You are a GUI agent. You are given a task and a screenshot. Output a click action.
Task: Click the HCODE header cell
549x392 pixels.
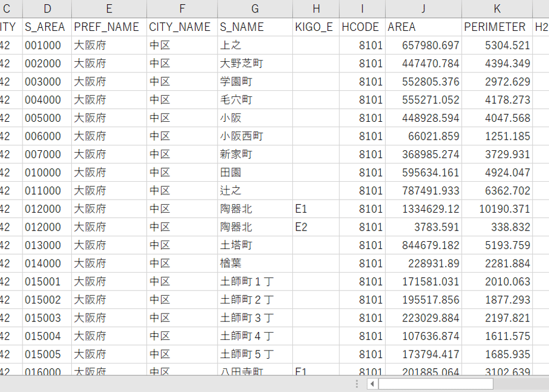362,27
